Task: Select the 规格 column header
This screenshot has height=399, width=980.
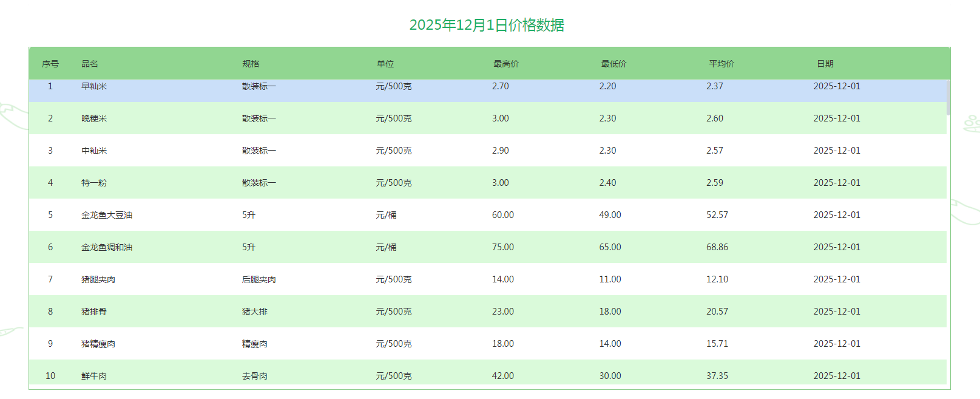Action: click(251, 64)
